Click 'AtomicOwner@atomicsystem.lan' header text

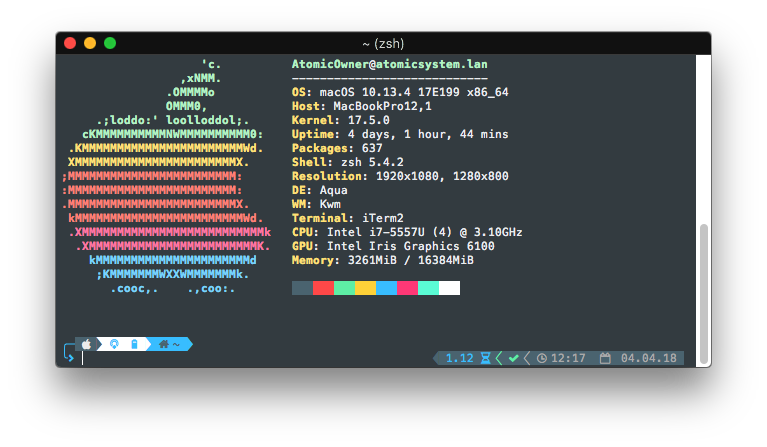tap(389, 64)
